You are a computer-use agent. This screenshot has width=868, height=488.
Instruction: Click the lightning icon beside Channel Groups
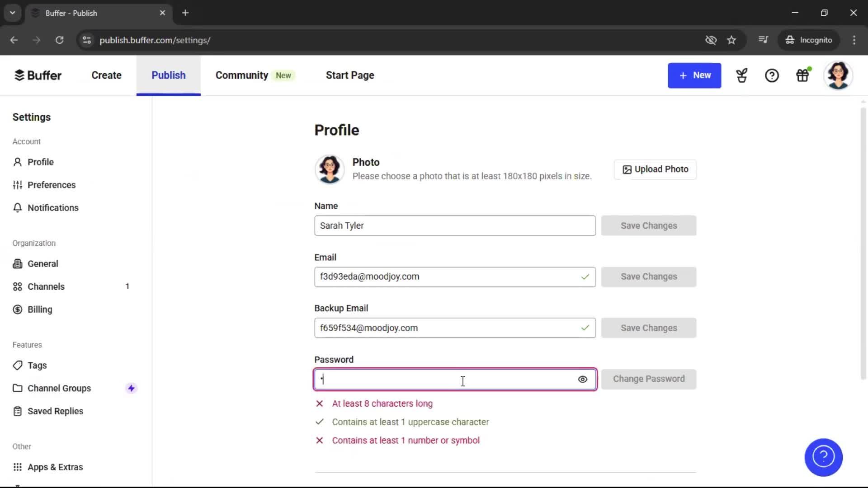click(x=131, y=388)
